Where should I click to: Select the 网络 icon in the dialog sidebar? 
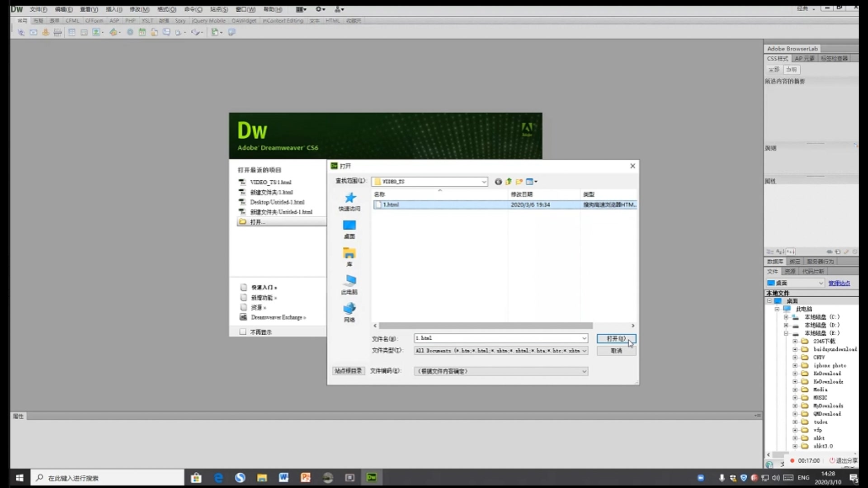point(349,311)
